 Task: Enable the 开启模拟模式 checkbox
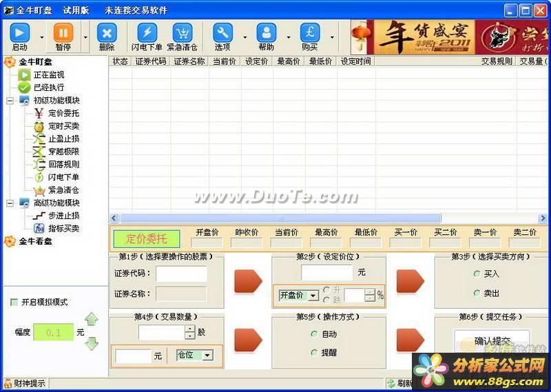click(x=14, y=302)
